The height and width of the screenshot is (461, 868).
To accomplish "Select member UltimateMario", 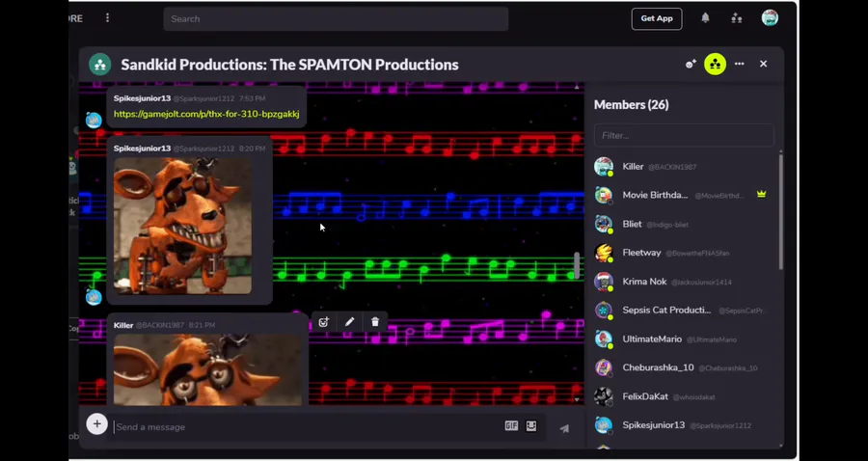I will point(684,339).
